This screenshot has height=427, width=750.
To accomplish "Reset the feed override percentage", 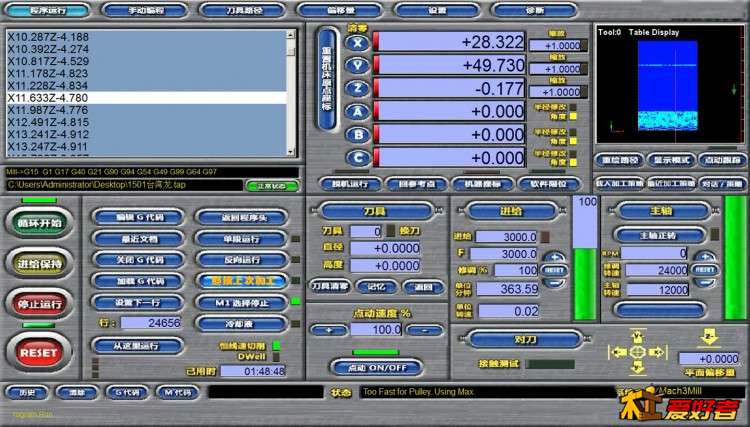I will [x=554, y=270].
